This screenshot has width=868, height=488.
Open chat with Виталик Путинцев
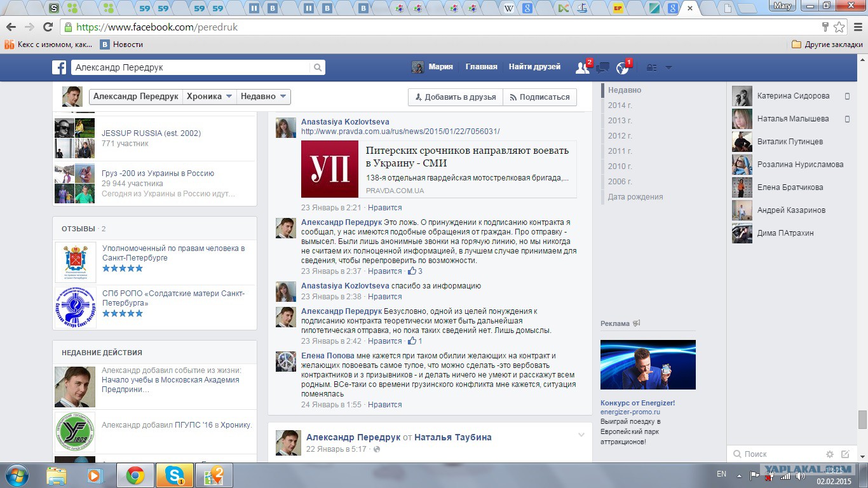pyautogui.click(x=790, y=142)
